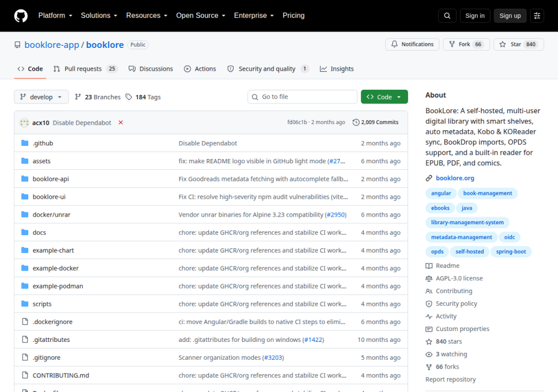The width and height of the screenshot is (558, 392).
Task: Open the fd06c1b commit hash
Action: coord(297,122)
